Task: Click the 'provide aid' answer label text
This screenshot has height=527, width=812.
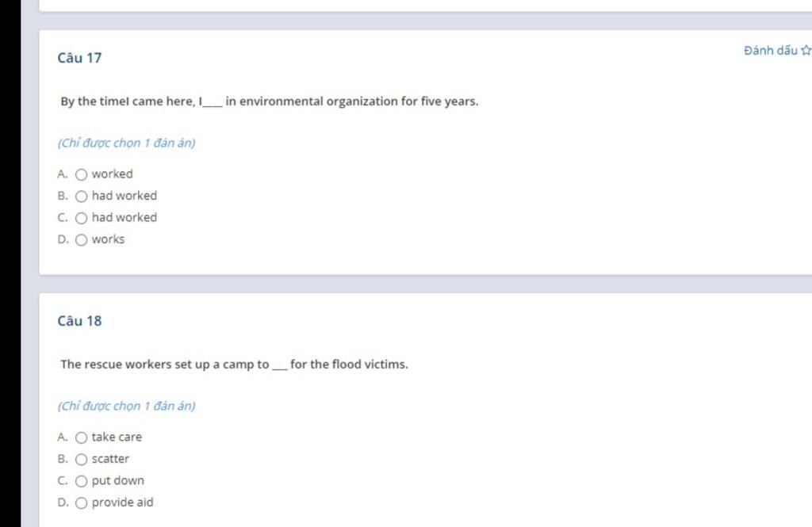Action: pyautogui.click(x=123, y=502)
